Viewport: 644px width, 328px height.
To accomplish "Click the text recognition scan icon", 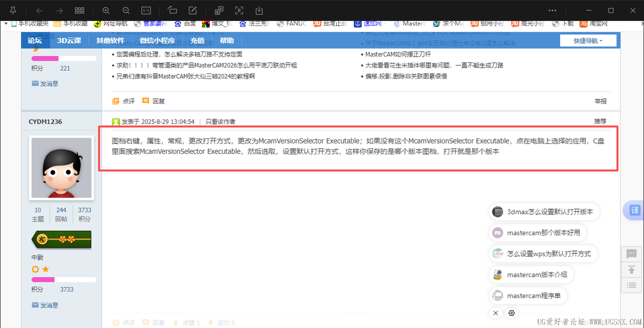I will (239, 10).
